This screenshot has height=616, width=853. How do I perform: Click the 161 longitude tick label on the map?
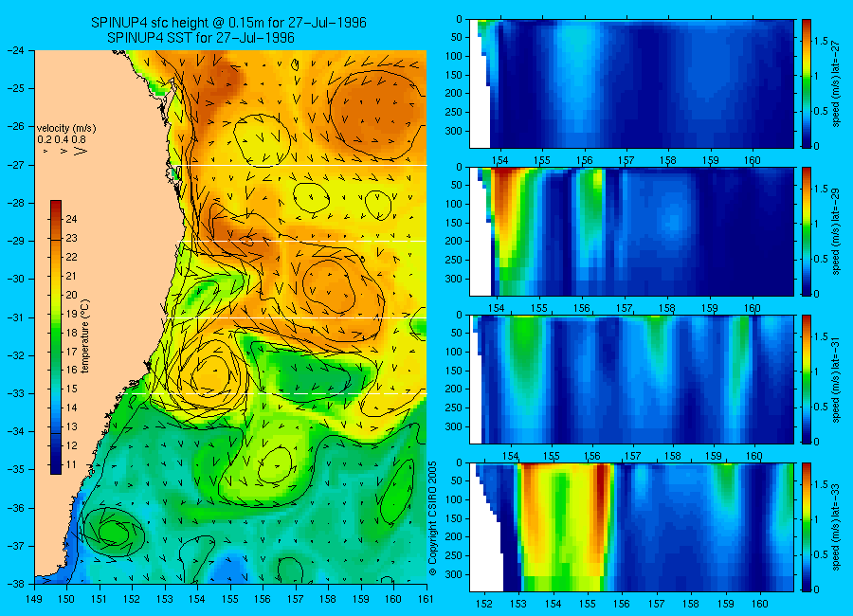[426, 599]
